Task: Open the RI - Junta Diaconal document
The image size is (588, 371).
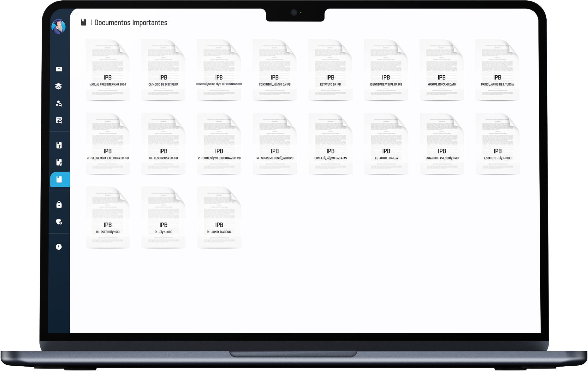Action: click(x=219, y=218)
